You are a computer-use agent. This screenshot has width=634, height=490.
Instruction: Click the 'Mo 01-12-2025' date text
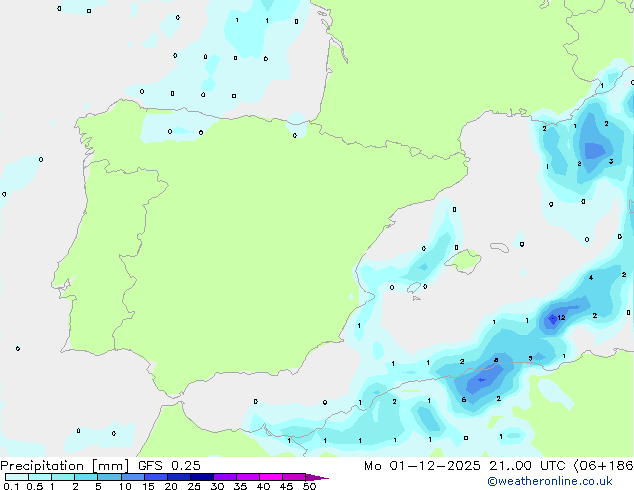coord(422,466)
